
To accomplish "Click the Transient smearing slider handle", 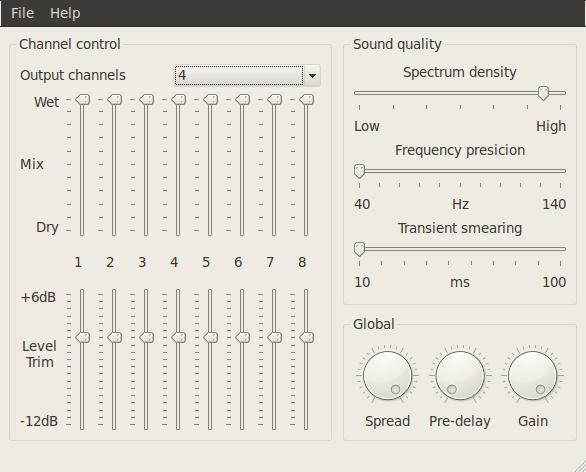I will pyautogui.click(x=359, y=249).
